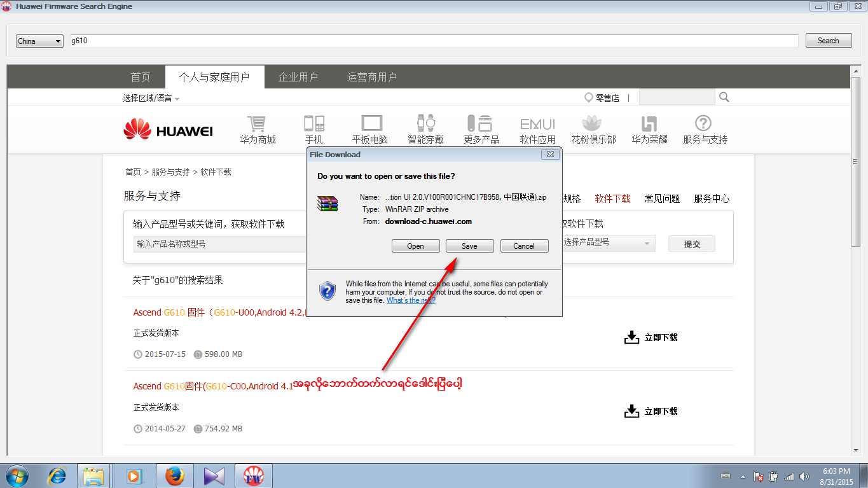Click the 零售店 store locator pin

(x=588, y=98)
